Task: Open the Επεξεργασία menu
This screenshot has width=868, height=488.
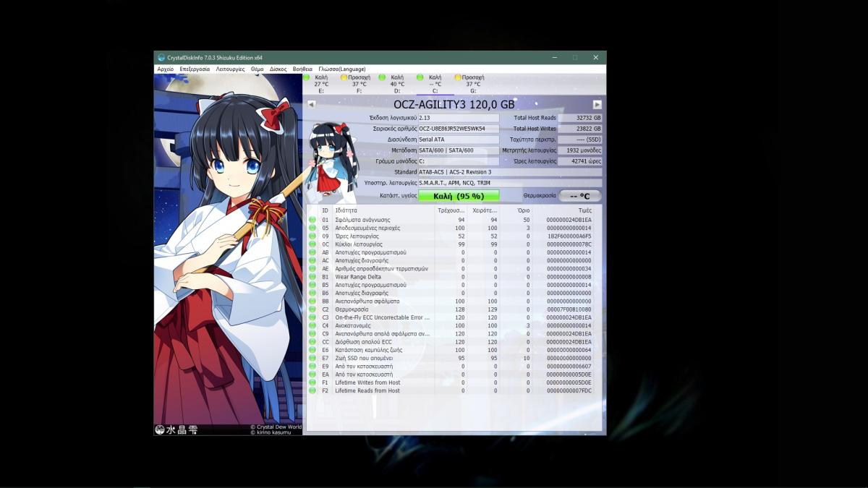Action: point(195,69)
